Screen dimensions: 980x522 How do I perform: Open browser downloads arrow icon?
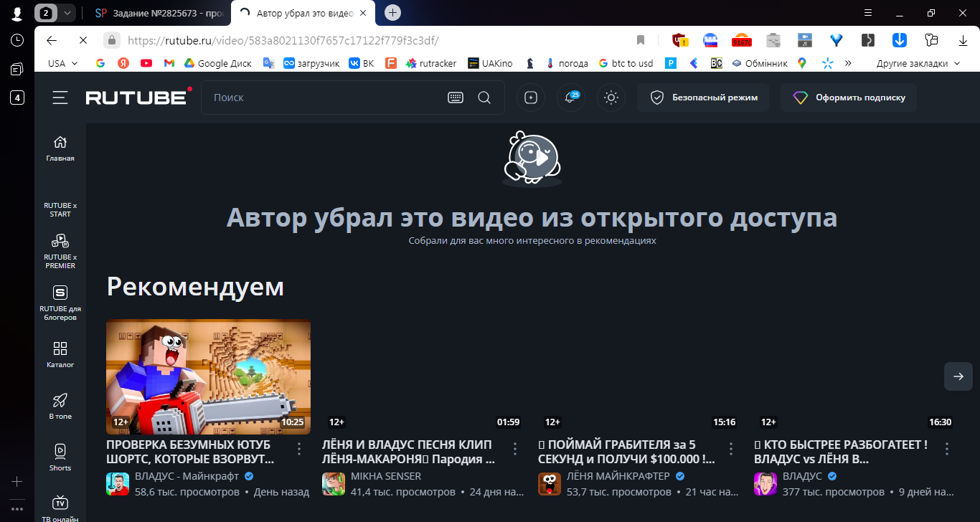point(963,40)
